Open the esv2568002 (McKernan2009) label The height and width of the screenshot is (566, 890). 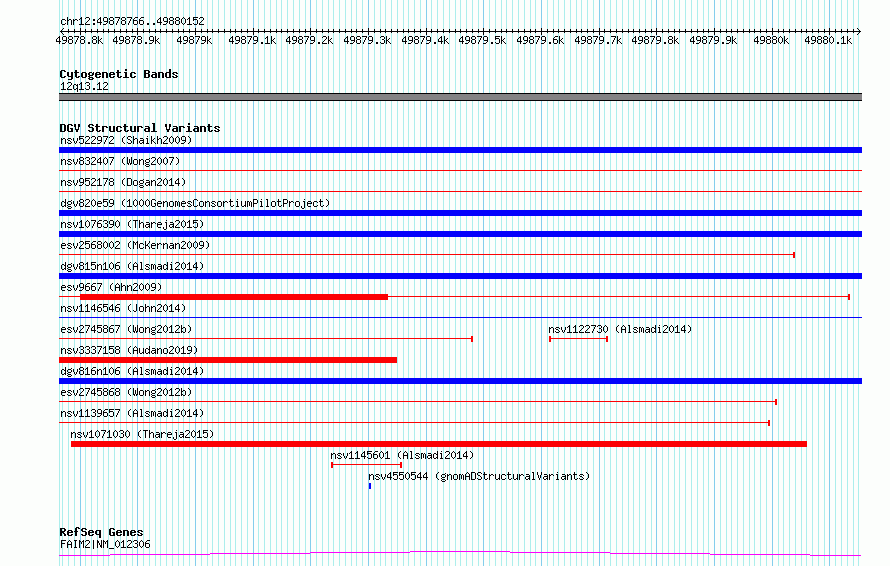click(x=135, y=245)
